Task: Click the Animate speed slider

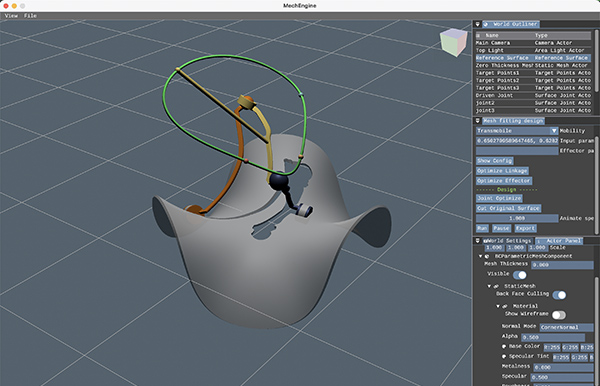Action: 517,218
